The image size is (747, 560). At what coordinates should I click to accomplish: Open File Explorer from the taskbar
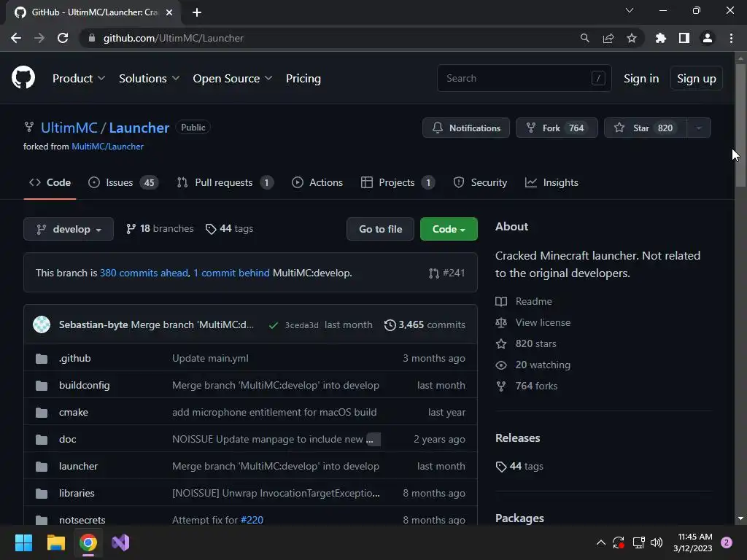pyautogui.click(x=55, y=542)
